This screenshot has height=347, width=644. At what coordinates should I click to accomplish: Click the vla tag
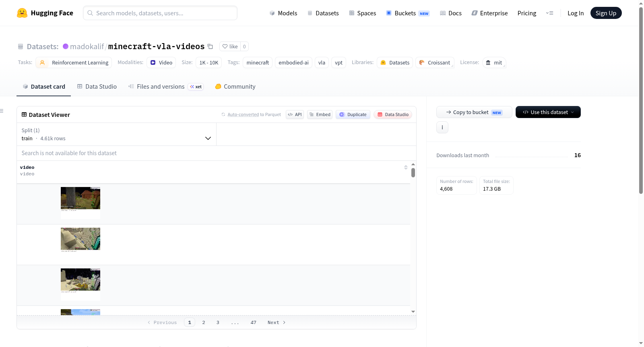(x=322, y=62)
